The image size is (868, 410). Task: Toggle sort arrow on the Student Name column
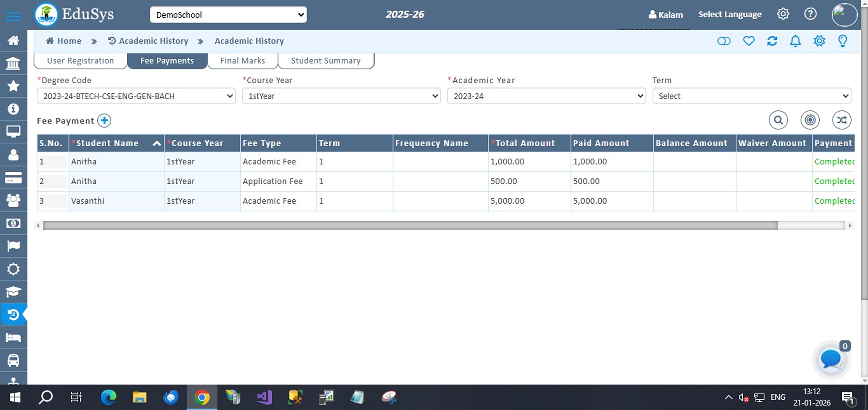tap(157, 143)
